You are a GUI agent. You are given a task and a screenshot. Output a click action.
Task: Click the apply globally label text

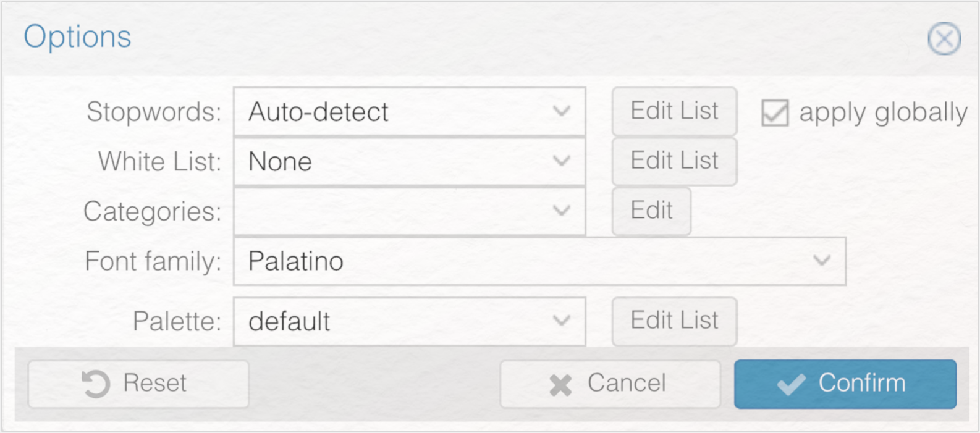pyautogui.click(x=883, y=113)
